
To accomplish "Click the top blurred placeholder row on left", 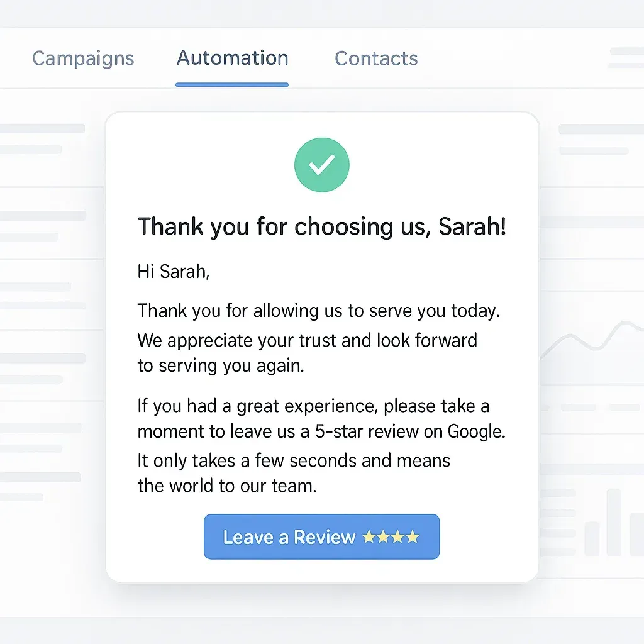I will click(42, 128).
